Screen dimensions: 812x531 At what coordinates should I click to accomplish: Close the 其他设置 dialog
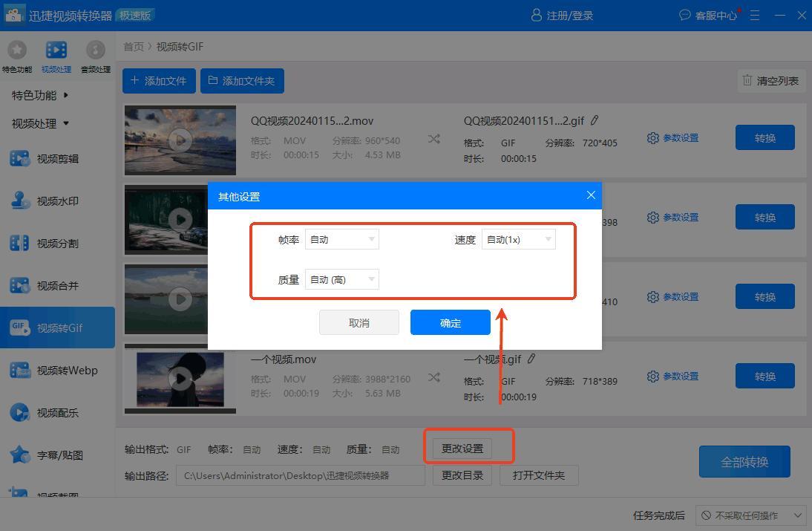591,195
